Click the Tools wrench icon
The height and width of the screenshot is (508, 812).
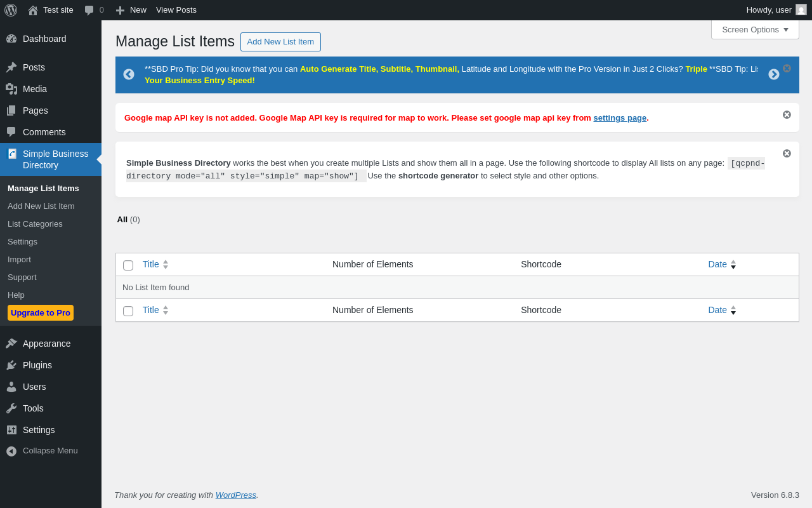[11, 408]
